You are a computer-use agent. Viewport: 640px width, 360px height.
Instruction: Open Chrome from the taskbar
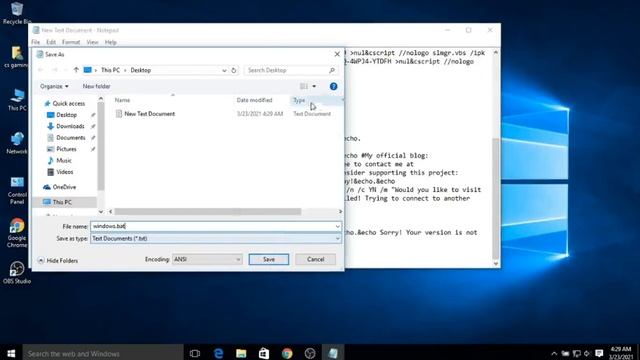(287, 353)
